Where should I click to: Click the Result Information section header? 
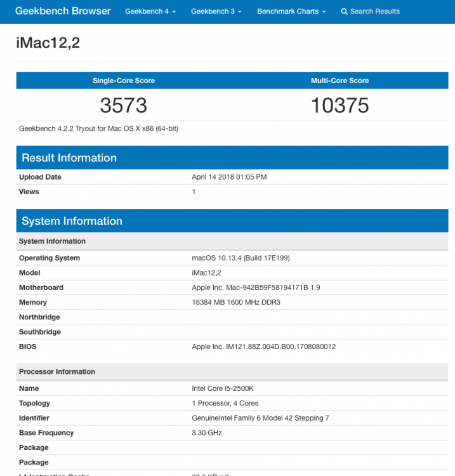[x=232, y=157]
